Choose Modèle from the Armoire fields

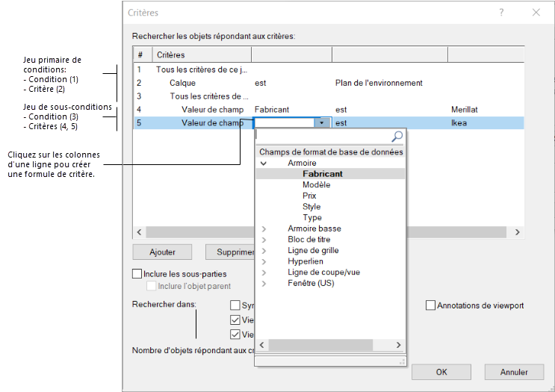[316, 184]
